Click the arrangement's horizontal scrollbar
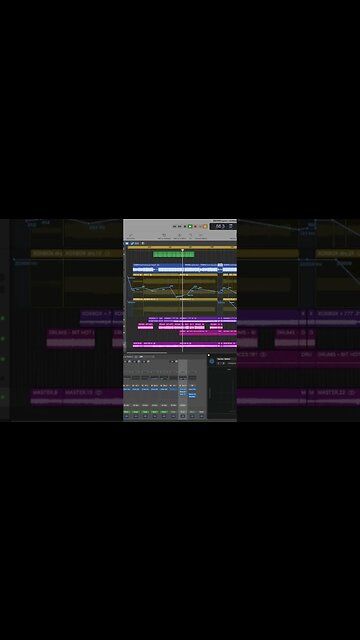Screen dimensions: 360x640 tap(147, 352)
